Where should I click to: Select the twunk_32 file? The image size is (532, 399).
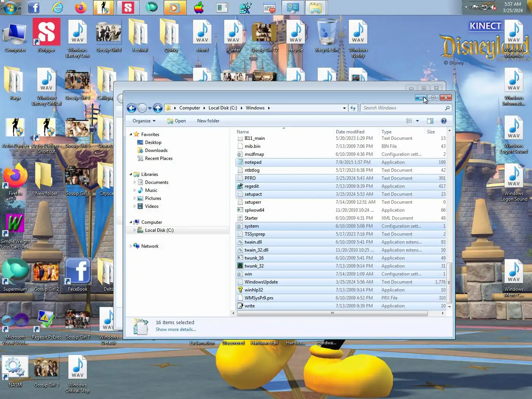[x=340, y=266]
